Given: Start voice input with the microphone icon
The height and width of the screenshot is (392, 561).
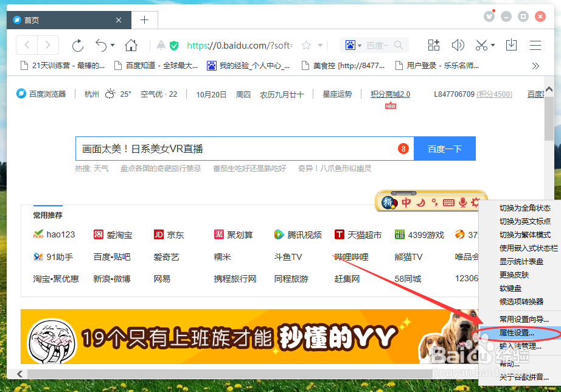Looking at the screenshot, I should (x=463, y=203).
